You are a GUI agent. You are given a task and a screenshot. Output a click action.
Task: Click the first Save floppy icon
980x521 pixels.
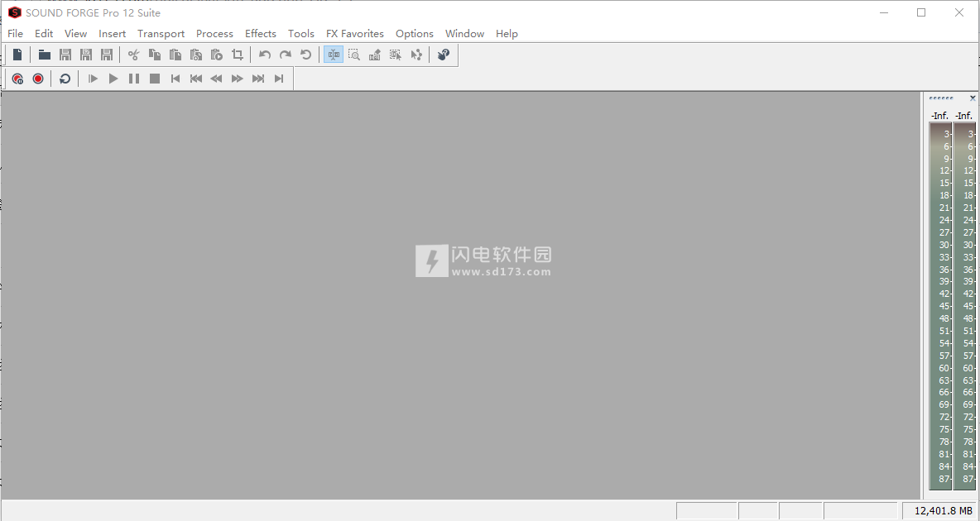(65, 55)
